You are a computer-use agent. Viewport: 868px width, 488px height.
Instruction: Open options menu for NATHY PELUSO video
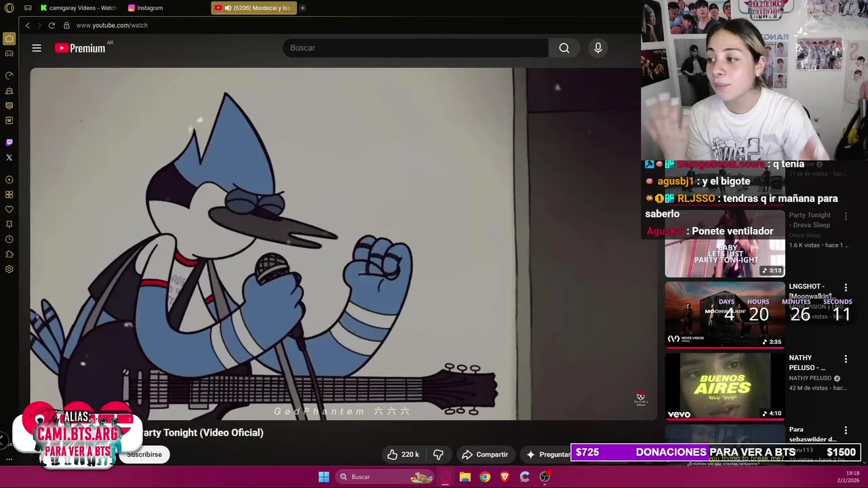(846, 359)
